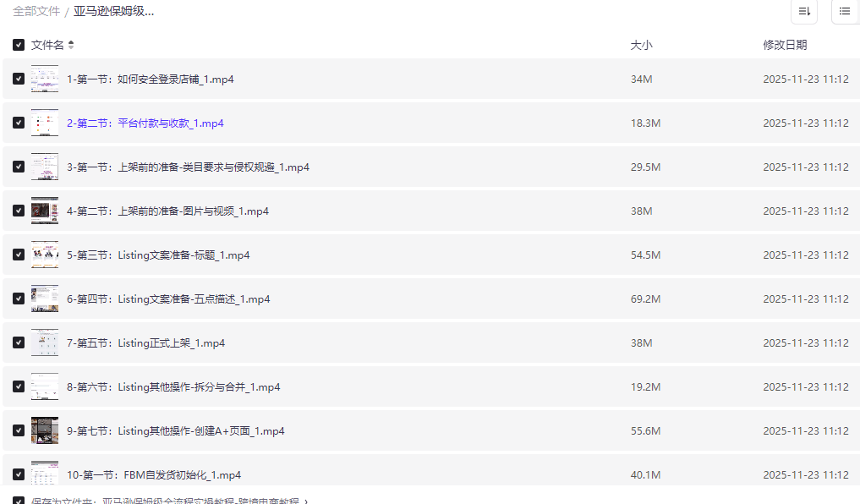Click thumbnail of 9-第七节 创建A+页面 video
Screen dimensions: 860x504
[45, 430]
